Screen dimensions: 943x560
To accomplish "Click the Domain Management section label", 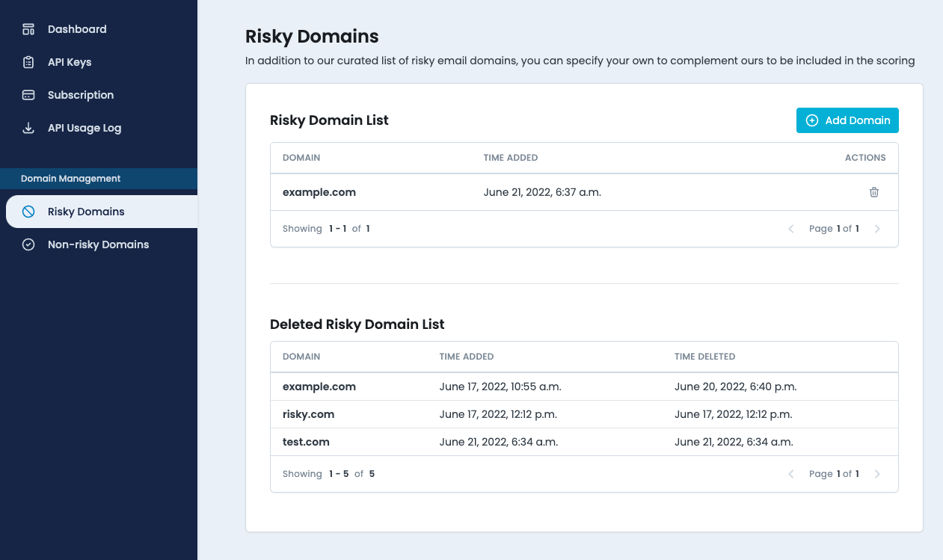I will 69,178.
